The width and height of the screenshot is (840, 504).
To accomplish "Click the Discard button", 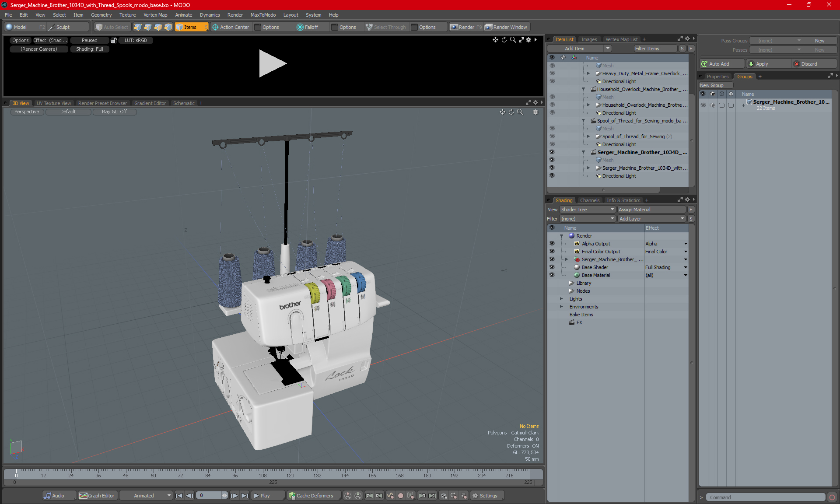I will tap(814, 64).
